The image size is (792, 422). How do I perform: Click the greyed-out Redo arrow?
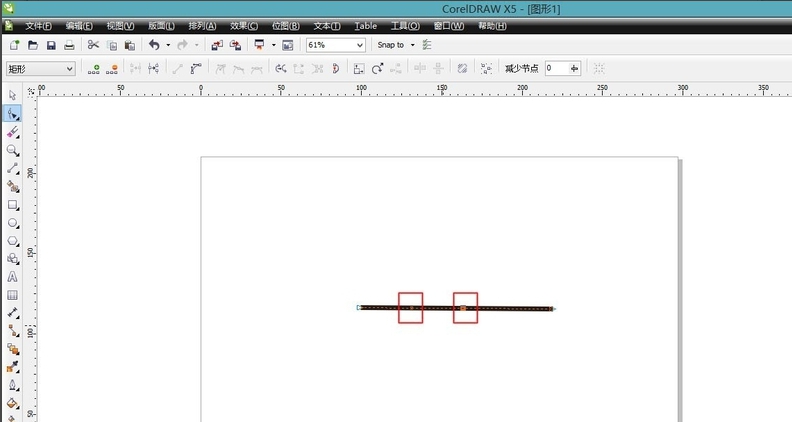(182, 45)
